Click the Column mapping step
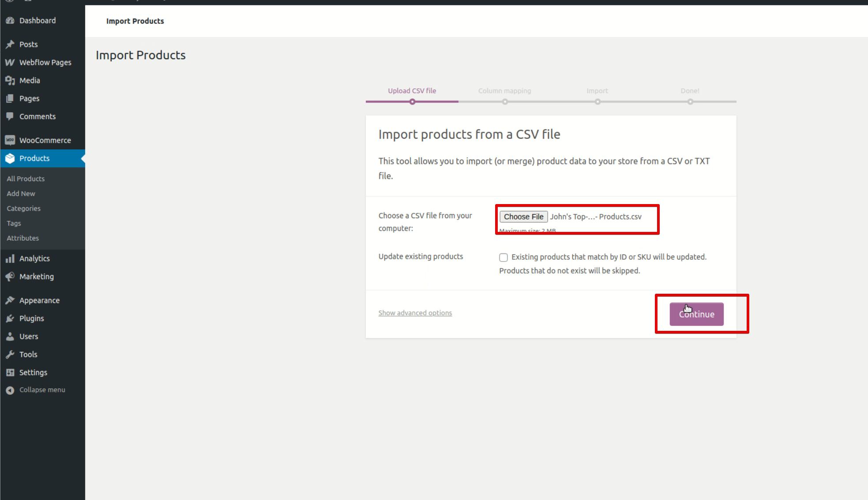 504,91
